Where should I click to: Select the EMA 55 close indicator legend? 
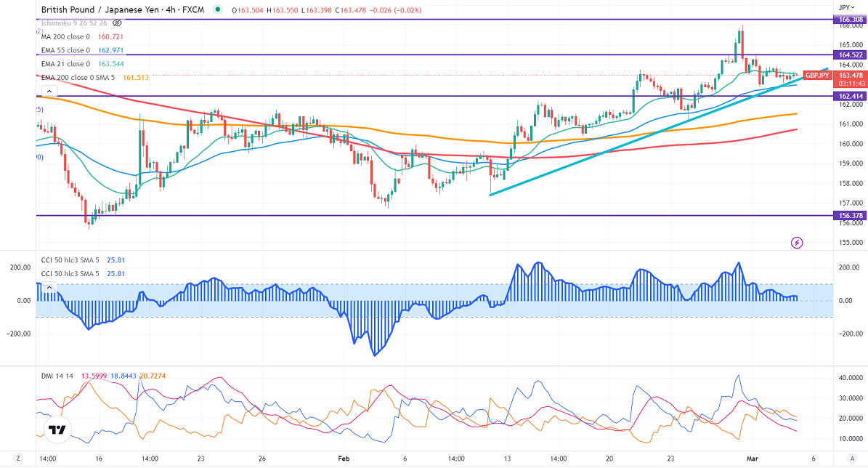(x=65, y=51)
